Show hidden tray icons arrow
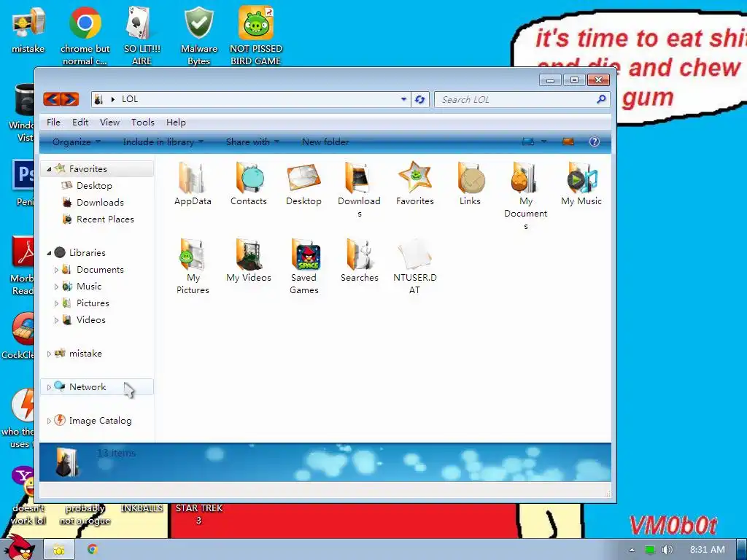Screen dimensions: 747x560 click(632, 550)
